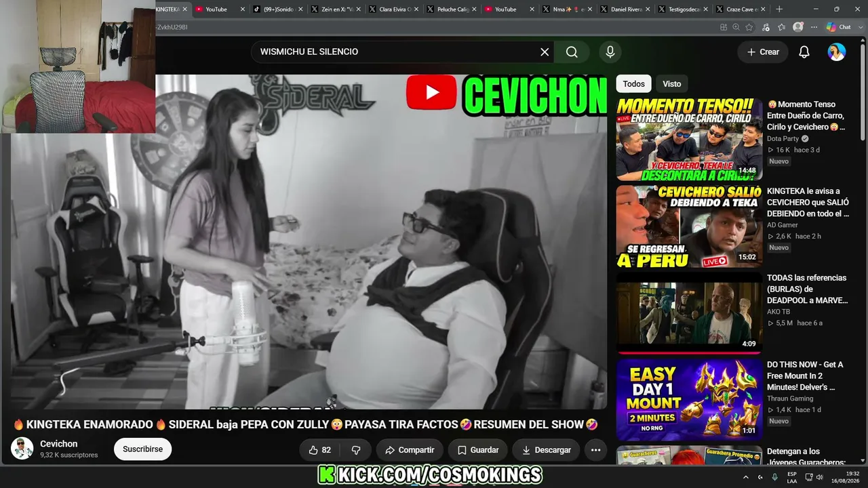Select the Todos filter chip
The width and height of the screenshot is (868, 488).
click(633, 84)
